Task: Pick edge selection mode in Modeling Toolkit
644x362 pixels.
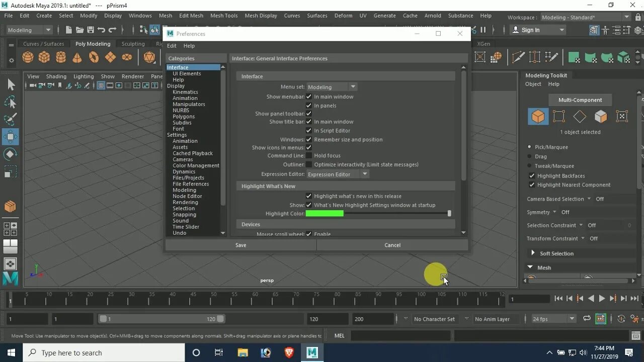Action: click(580, 117)
